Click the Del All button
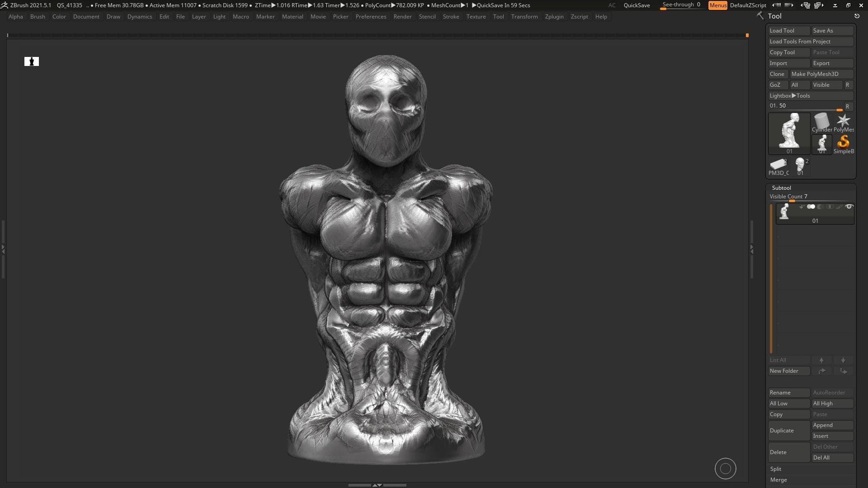868x488 pixels. pyautogui.click(x=832, y=458)
